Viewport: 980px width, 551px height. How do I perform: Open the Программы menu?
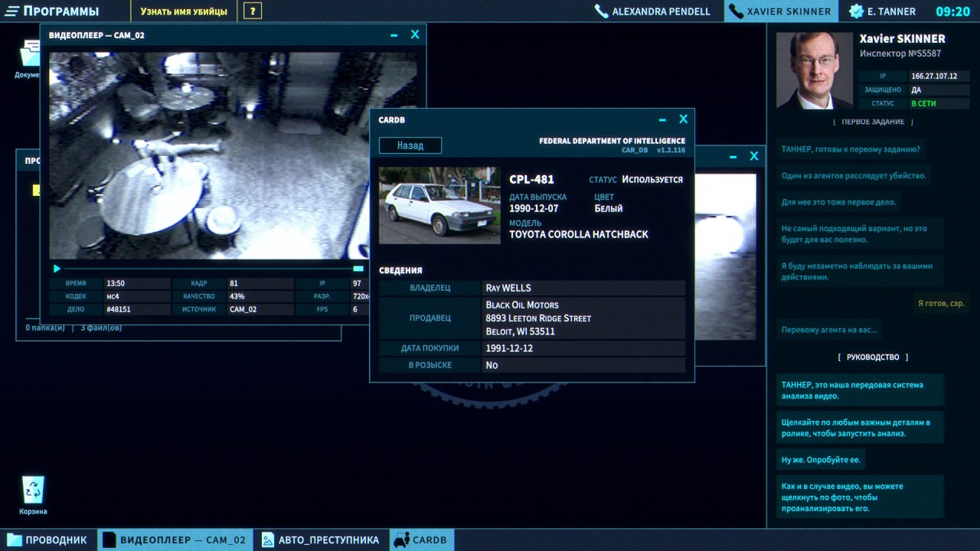point(52,11)
